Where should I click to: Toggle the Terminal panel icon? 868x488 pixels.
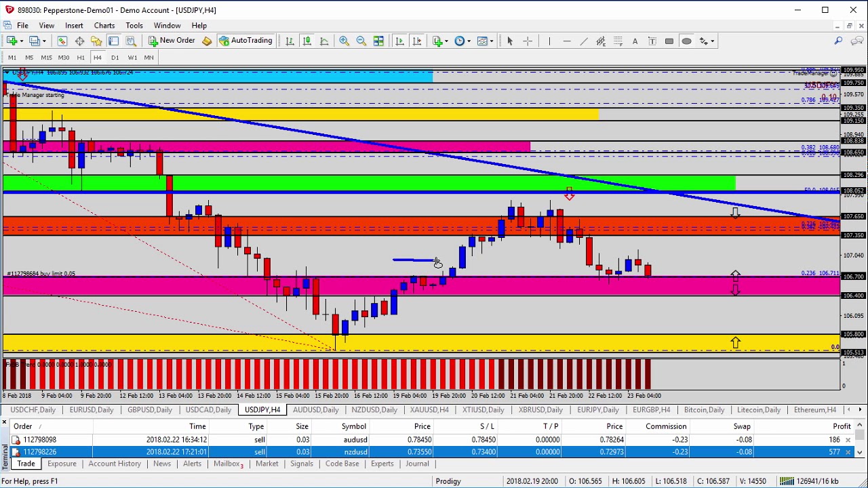pyautogui.click(x=113, y=41)
